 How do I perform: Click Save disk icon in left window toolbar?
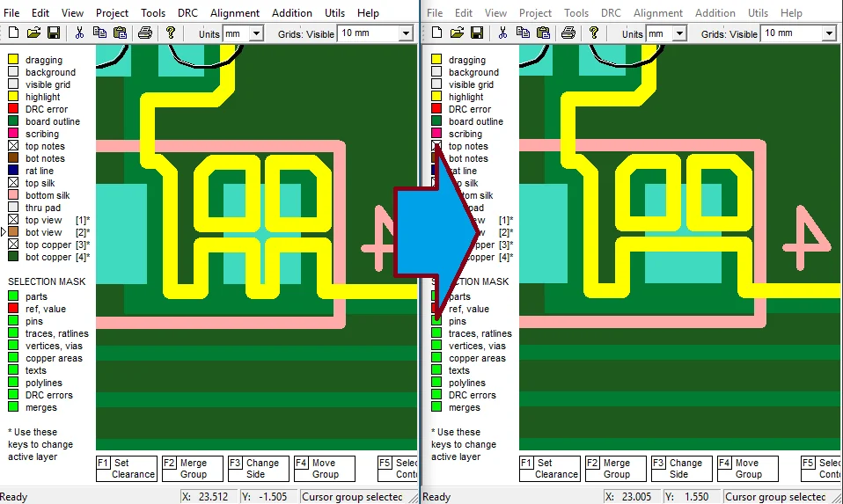pyautogui.click(x=54, y=33)
